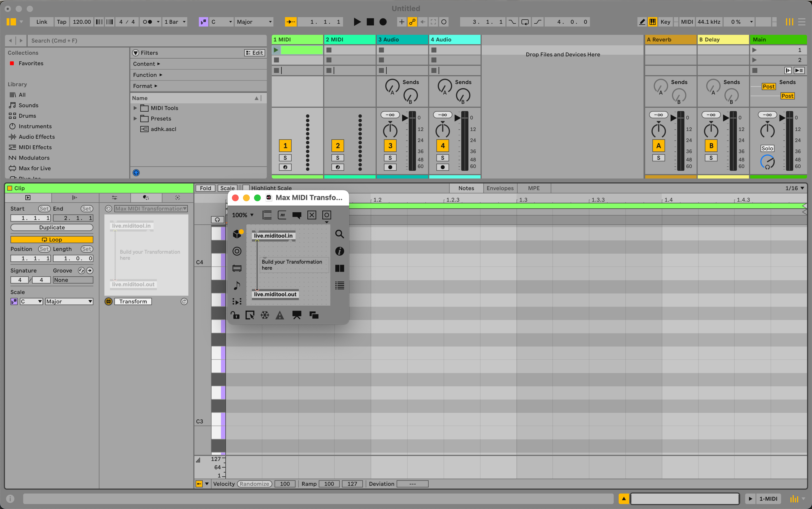Click the Scale button in note editor

pyautogui.click(x=227, y=188)
